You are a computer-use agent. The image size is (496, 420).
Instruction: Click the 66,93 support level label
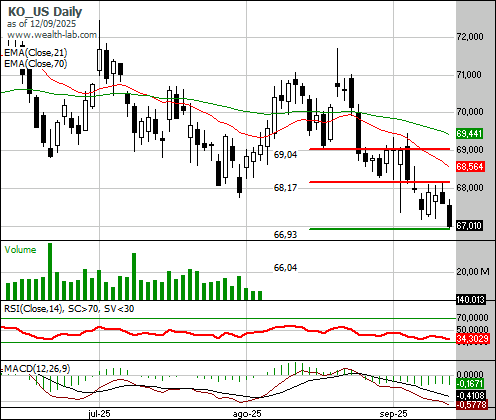coord(285,235)
